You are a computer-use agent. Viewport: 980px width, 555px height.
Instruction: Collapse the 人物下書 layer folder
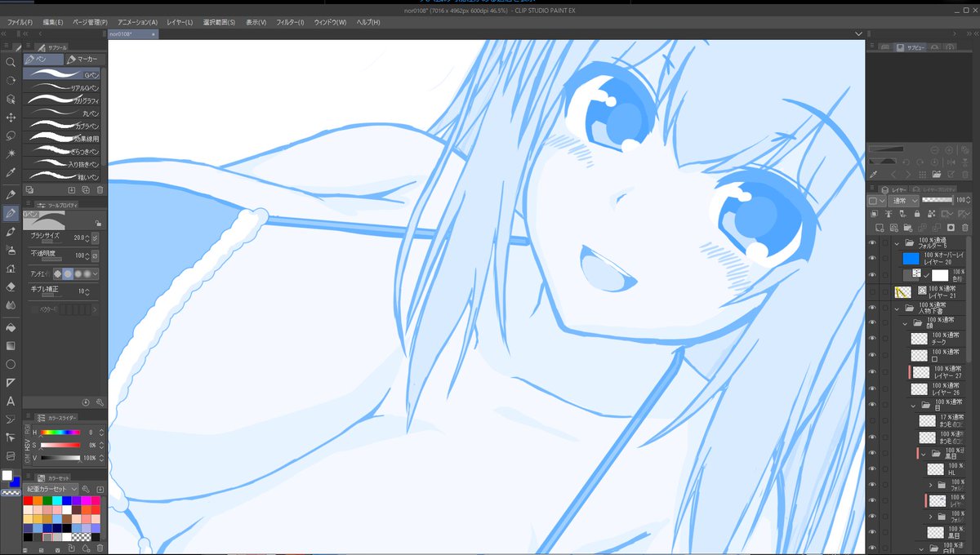tap(898, 309)
